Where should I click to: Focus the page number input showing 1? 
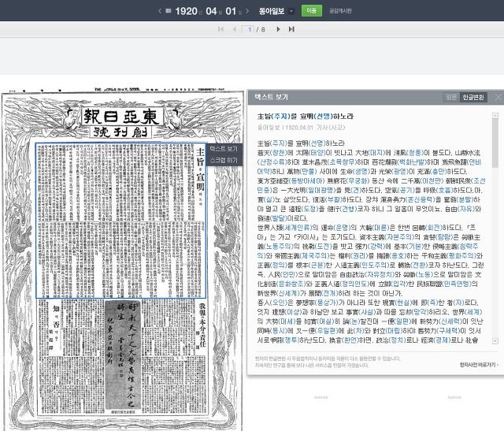pyautogui.click(x=248, y=29)
